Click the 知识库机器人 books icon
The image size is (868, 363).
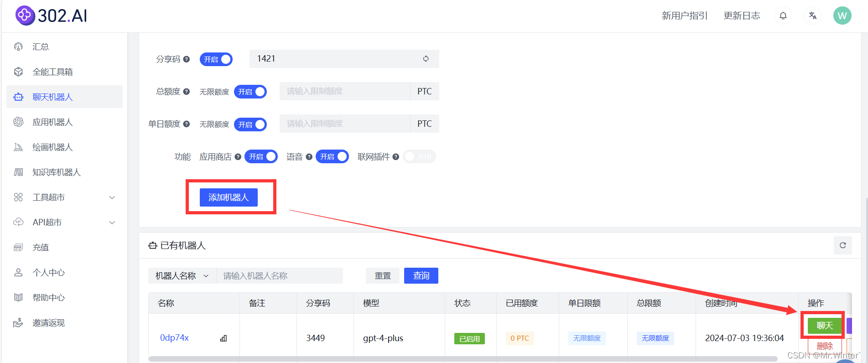coord(18,172)
